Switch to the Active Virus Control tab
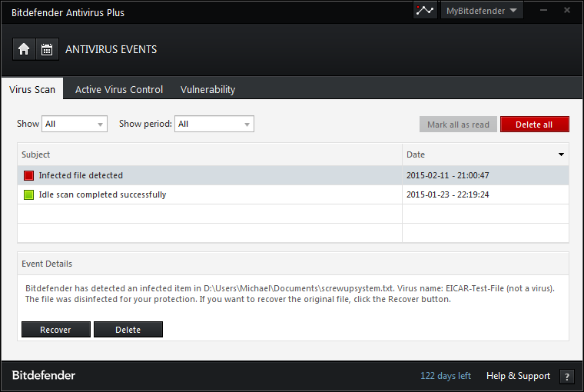The width and height of the screenshot is (584, 392). pos(119,89)
